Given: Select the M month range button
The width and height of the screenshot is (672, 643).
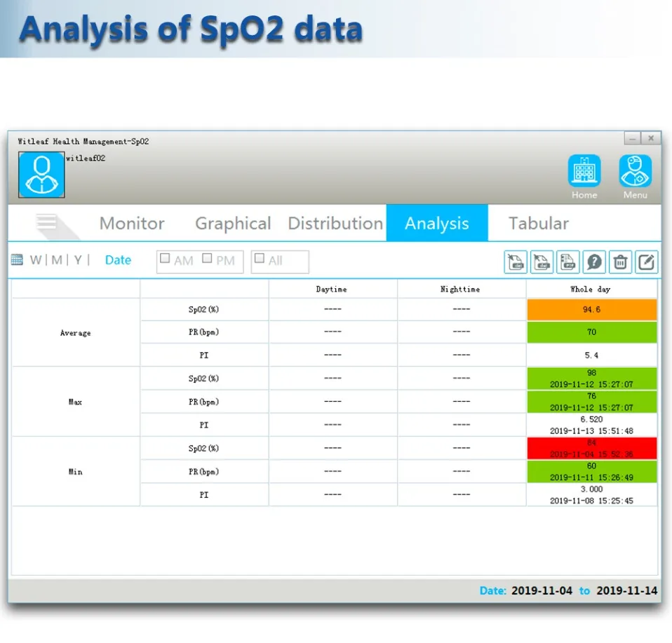Looking at the screenshot, I should click(57, 260).
